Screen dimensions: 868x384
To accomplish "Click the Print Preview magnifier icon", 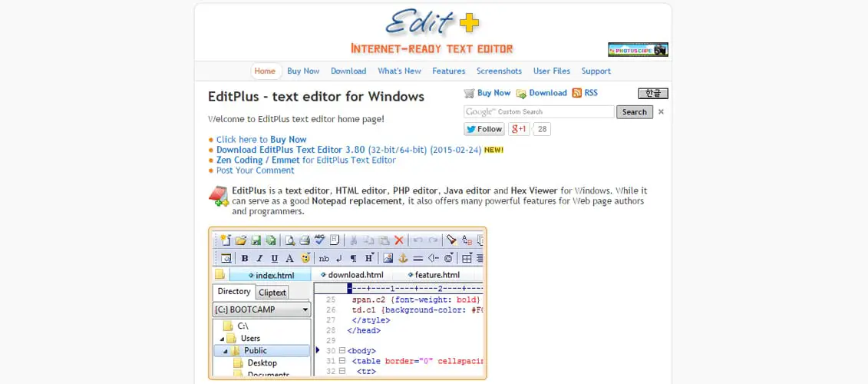I will click(x=290, y=240).
